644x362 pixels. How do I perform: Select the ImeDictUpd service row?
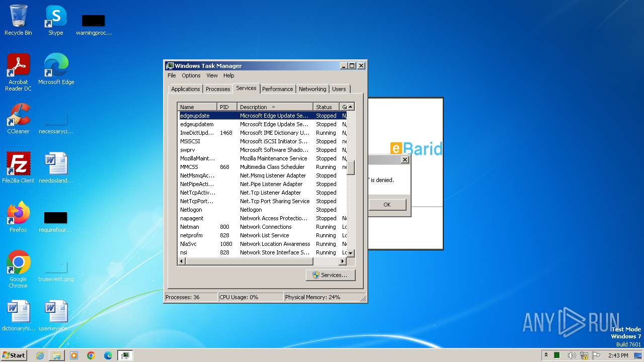[262, 133]
